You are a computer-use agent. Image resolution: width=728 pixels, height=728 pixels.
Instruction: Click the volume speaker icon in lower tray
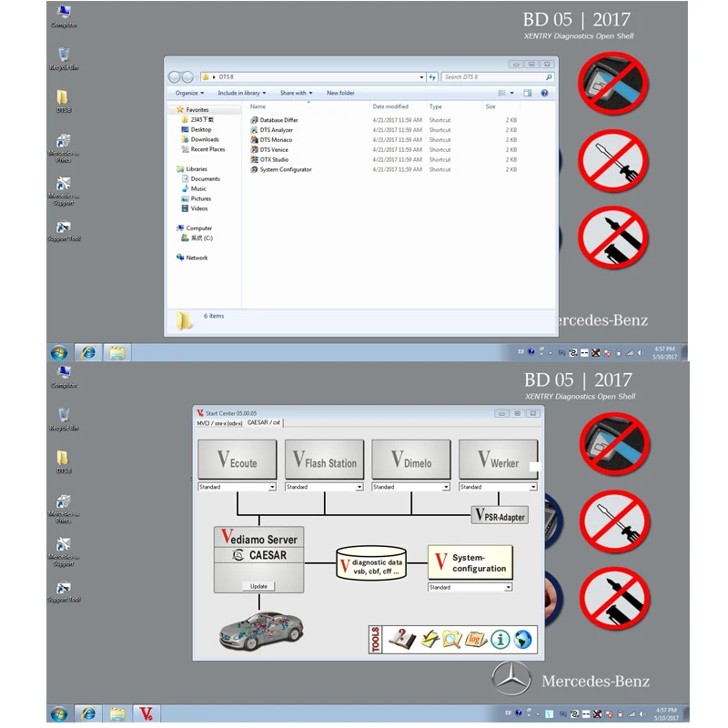click(642, 713)
